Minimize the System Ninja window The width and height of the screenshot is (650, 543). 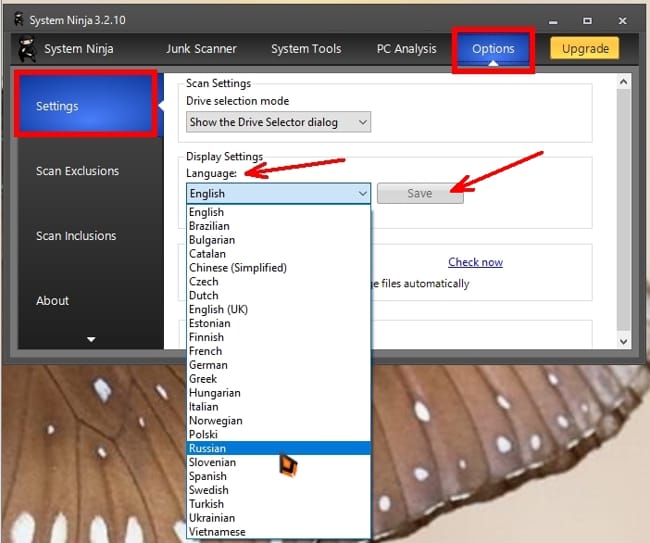[x=553, y=21]
